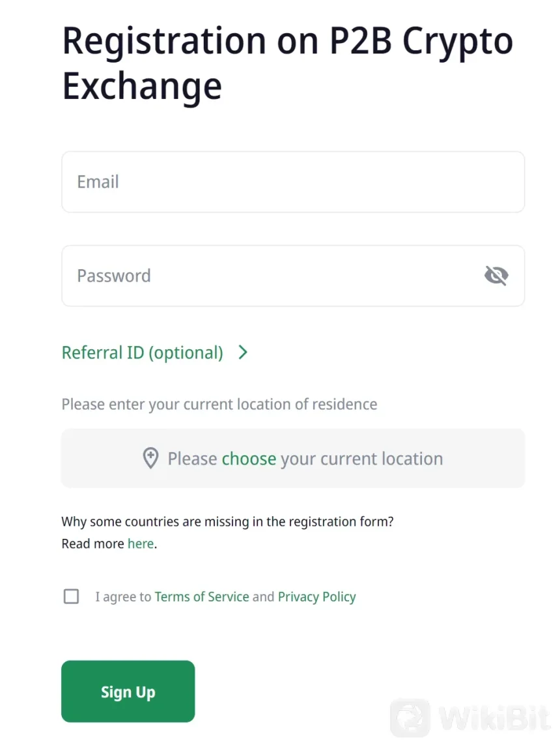560x750 pixels.
Task: Click 'Why some countries are missing' text
Action: tap(227, 521)
